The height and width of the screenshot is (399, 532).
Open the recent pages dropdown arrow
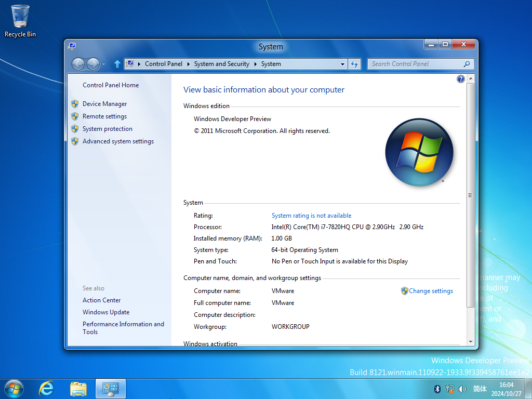(x=104, y=64)
